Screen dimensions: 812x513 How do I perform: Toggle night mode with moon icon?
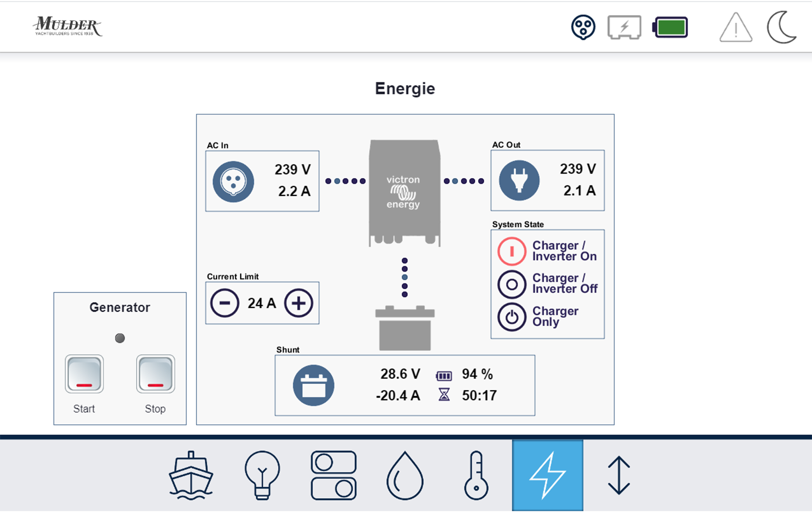[x=782, y=27]
